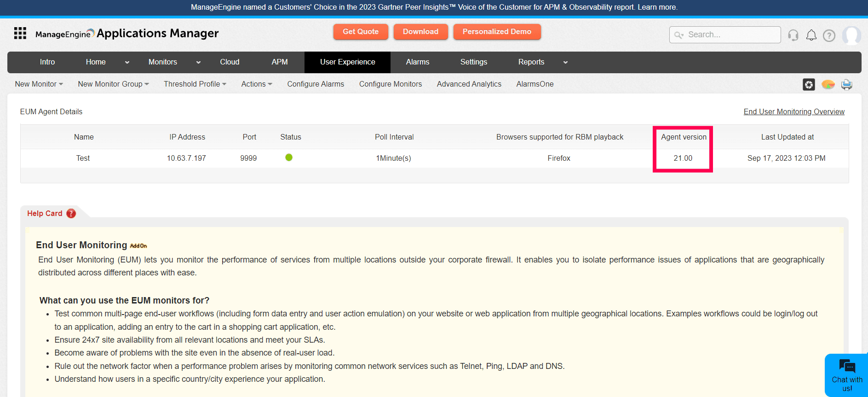Click the camera shutter snapshot icon
868x397 pixels.
[809, 84]
